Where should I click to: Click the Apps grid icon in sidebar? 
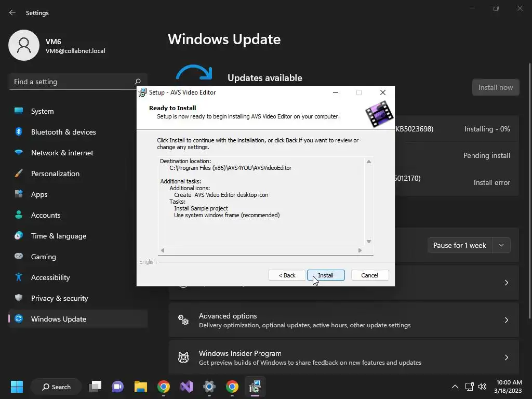(19, 194)
